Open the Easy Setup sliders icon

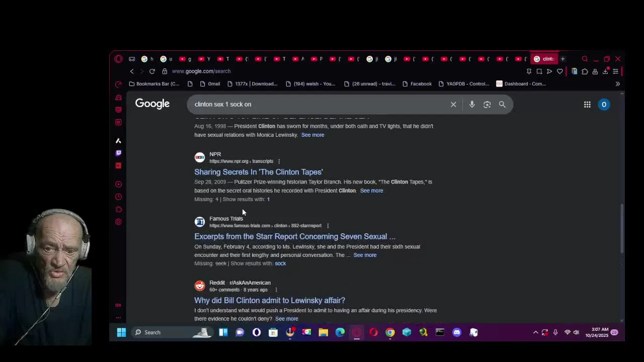coord(615,71)
